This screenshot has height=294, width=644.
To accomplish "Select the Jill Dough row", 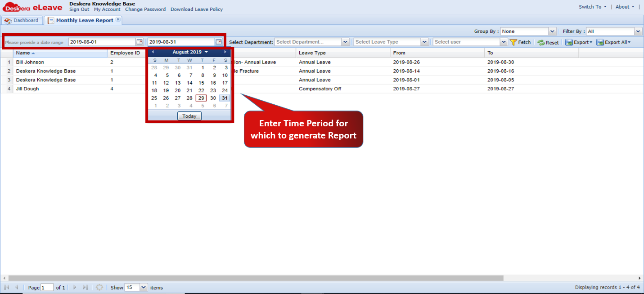I will [322, 89].
